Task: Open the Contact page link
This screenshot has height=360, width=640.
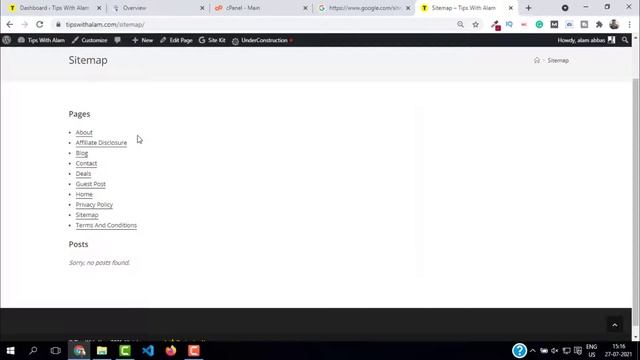Action: [x=86, y=163]
